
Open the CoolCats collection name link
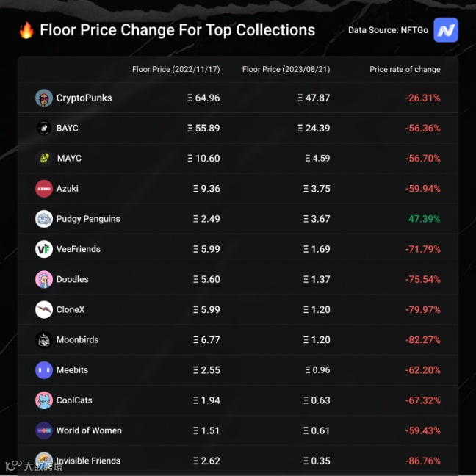point(74,400)
